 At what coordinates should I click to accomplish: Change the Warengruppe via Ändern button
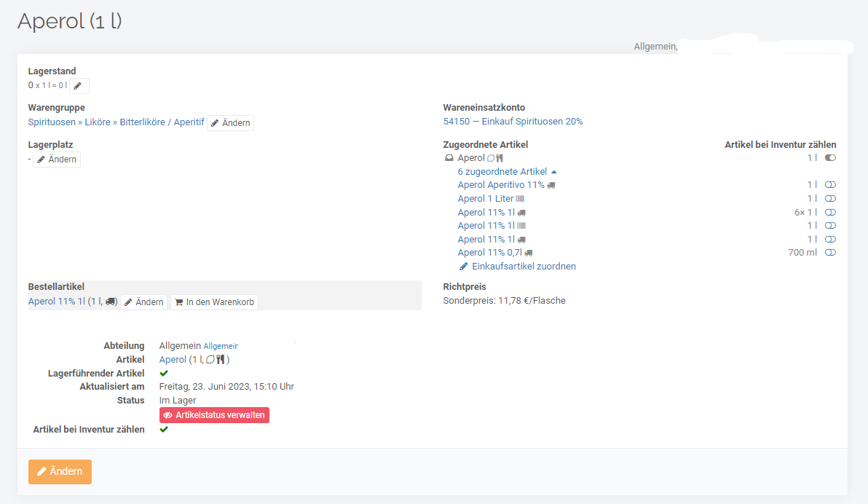pyautogui.click(x=230, y=123)
